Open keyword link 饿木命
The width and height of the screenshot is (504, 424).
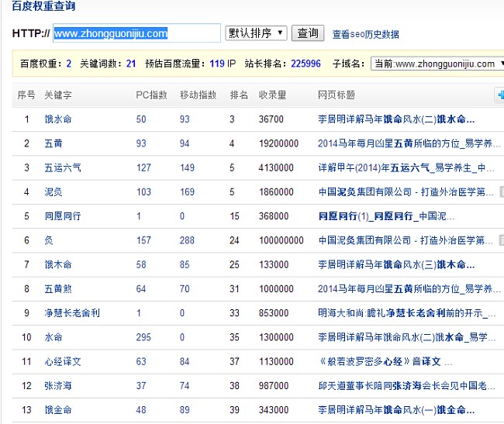point(58,264)
